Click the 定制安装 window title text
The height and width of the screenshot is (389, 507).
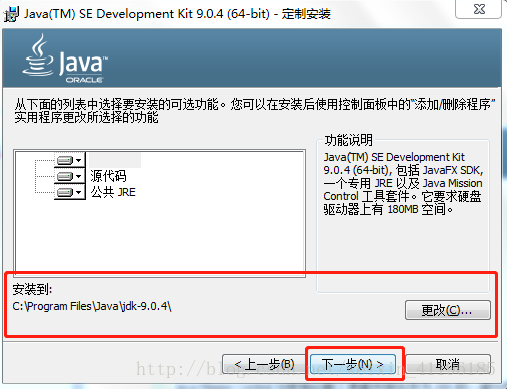(306, 14)
